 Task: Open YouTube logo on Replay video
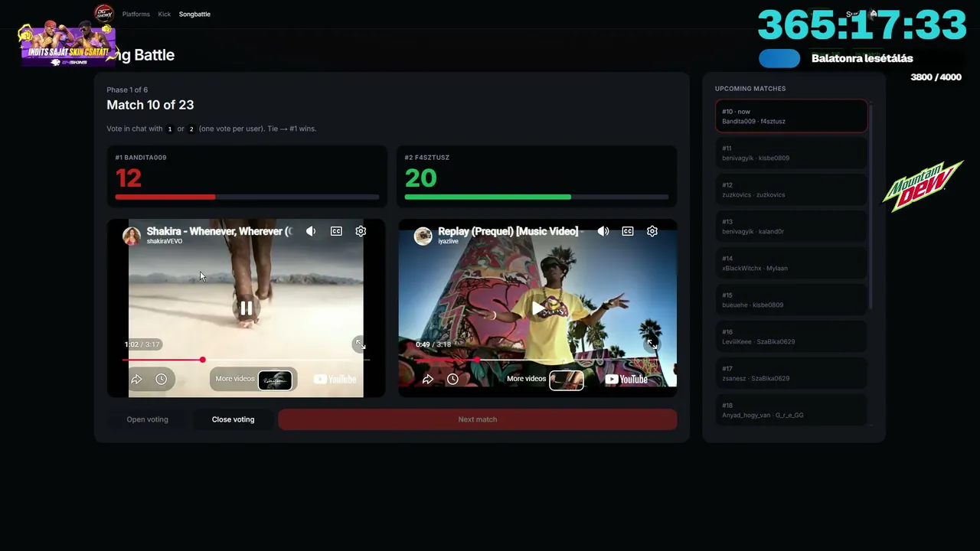point(627,379)
